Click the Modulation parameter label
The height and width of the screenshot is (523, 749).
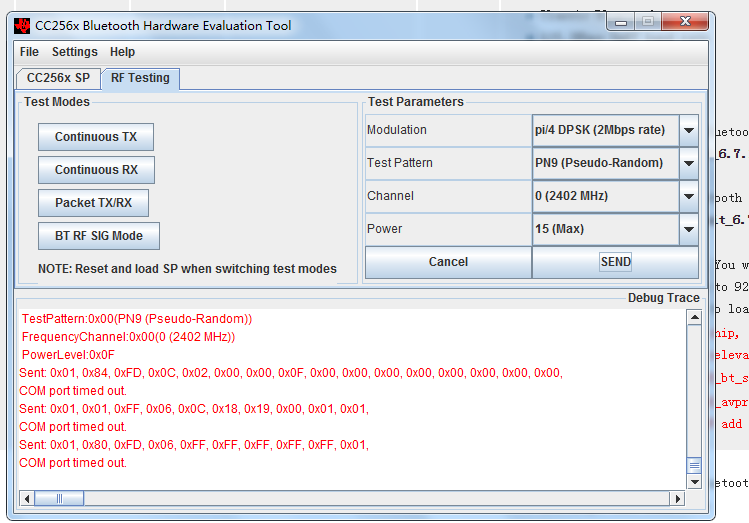[396, 130]
